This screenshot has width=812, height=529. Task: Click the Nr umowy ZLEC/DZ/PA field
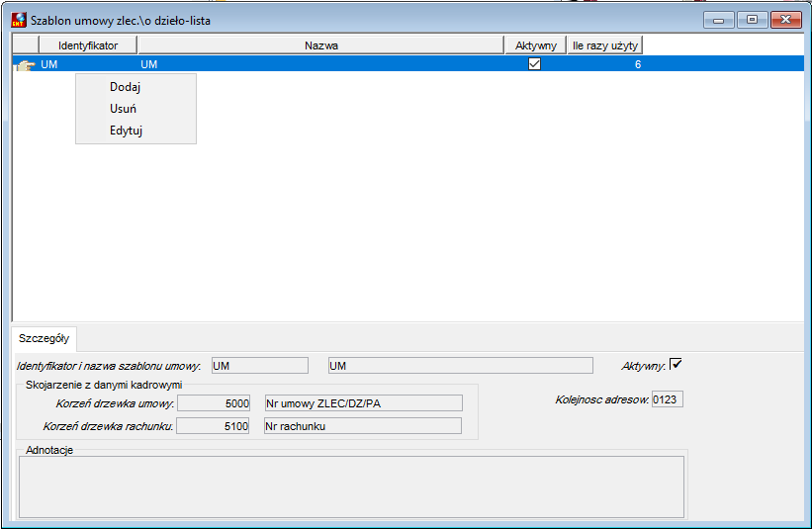pyautogui.click(x=364, y=403)
